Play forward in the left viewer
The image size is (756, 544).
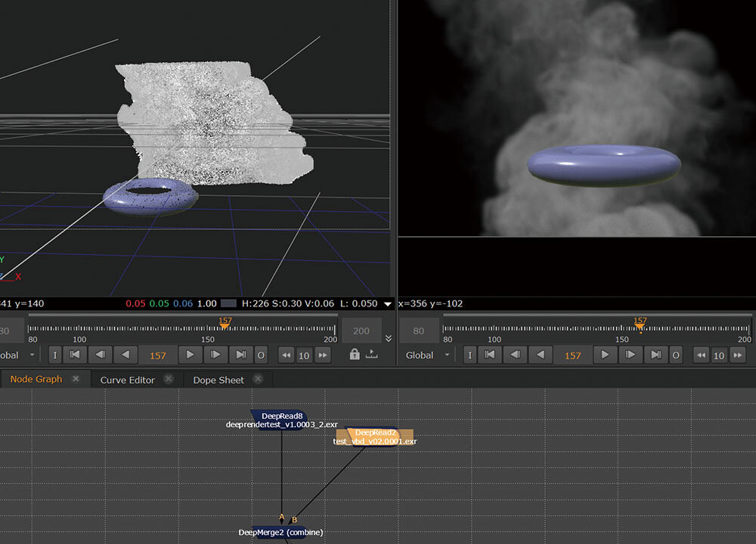pos(191,355)
